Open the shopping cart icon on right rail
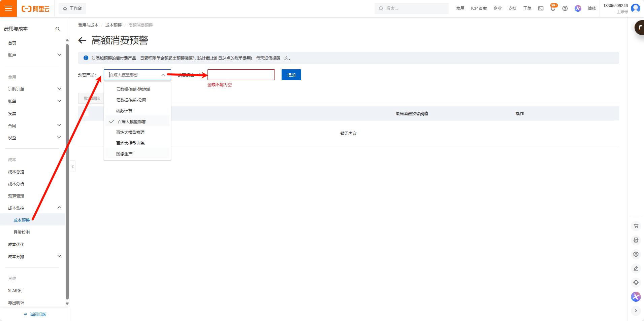Image resolution: width=644 pixels, height=321 pixels. [x=636, y=226]
